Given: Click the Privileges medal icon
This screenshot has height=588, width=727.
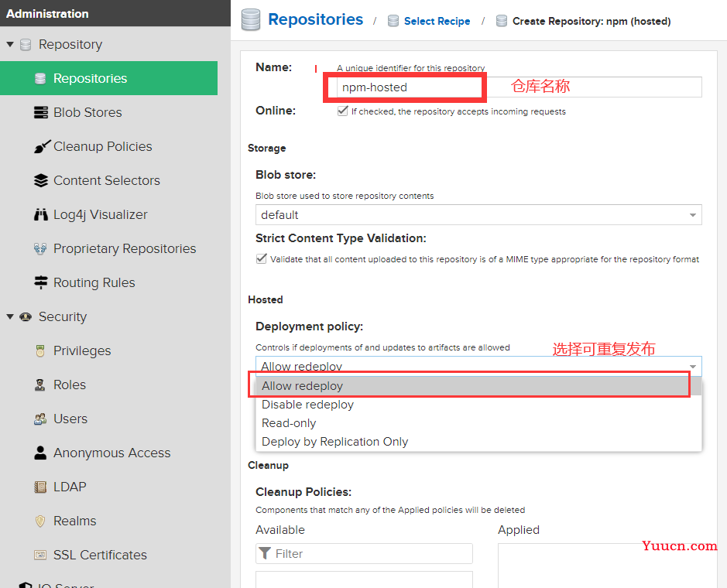Looking at the screenshot, I should (40, 350).
